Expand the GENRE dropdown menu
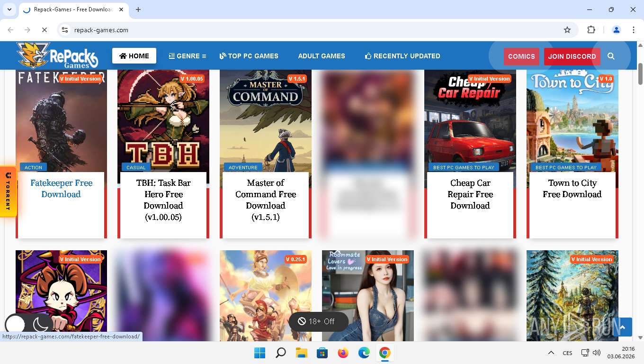 (x=188, y=56)
